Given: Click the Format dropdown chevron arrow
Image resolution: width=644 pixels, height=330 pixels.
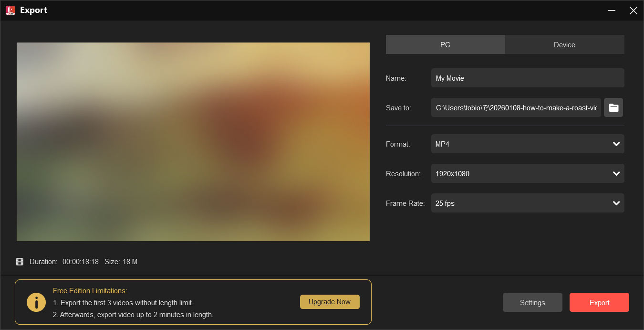Looking at the screenshot, I should pos(617,144).
